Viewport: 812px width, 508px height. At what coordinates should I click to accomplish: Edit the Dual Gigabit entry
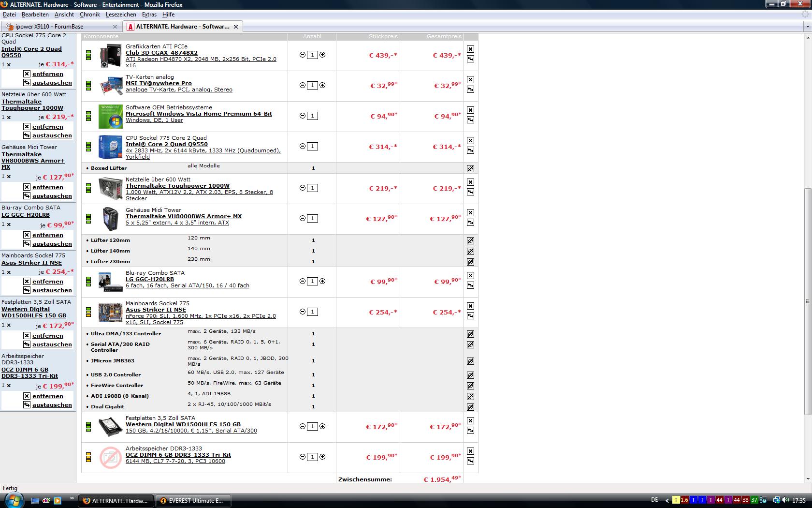(x=470, y=407)
